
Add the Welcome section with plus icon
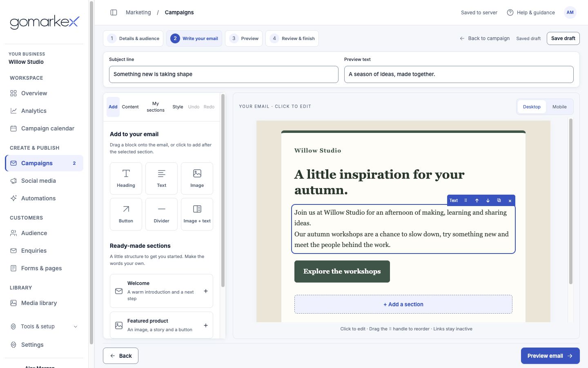point(206,291)
